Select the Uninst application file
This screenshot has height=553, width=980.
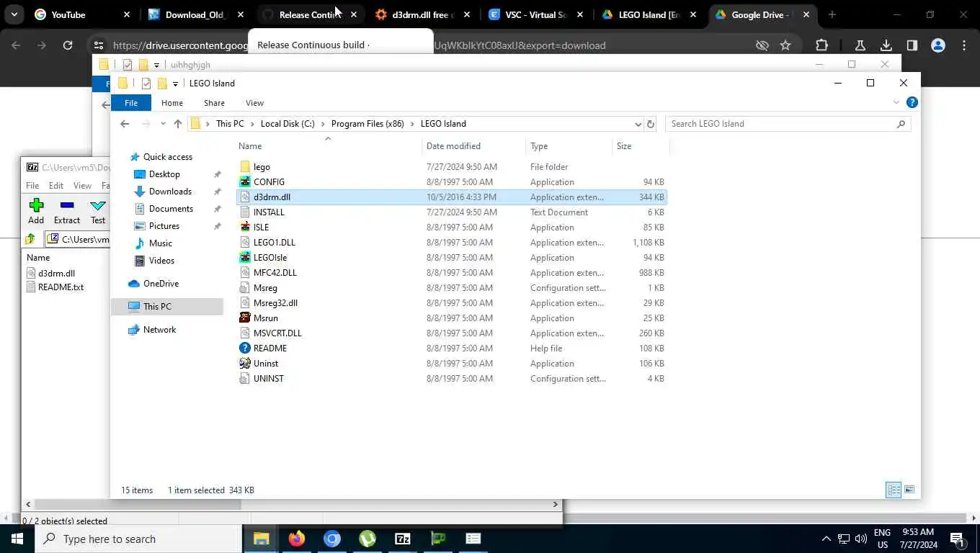point(265,364)
